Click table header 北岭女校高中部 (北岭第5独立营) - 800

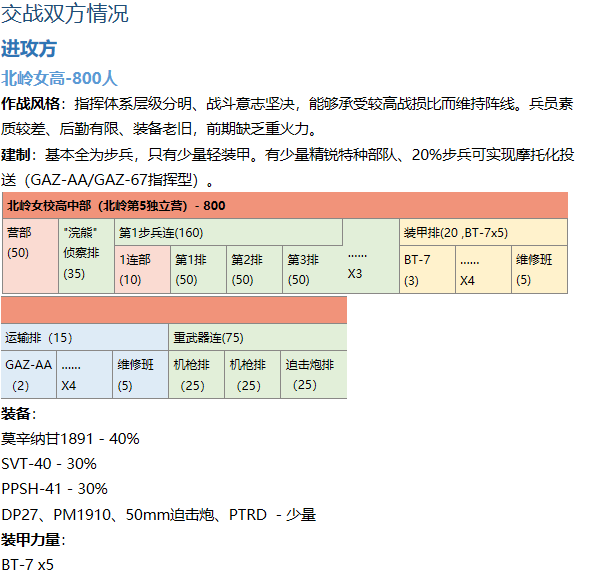(285, 205)
